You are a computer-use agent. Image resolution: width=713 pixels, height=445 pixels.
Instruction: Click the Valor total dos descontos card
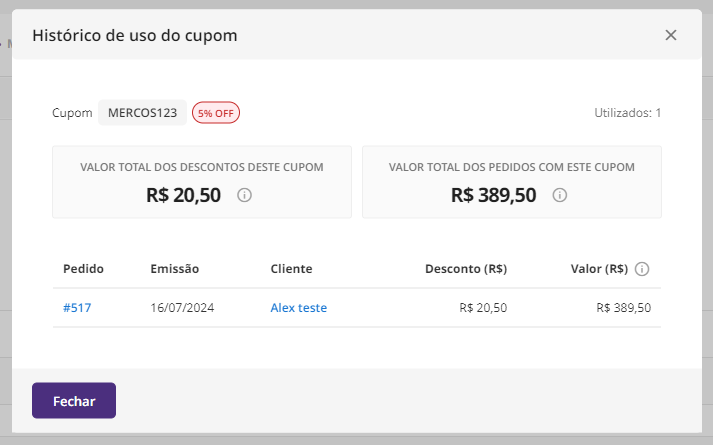(202, 182)
